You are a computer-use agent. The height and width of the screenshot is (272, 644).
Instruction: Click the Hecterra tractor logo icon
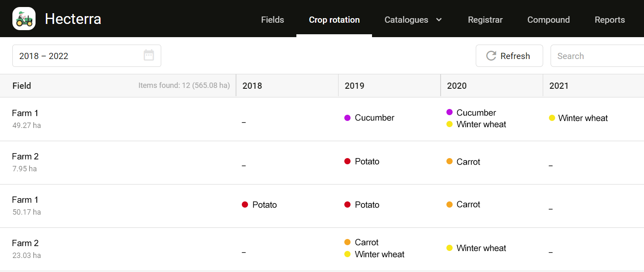[24, 19]
